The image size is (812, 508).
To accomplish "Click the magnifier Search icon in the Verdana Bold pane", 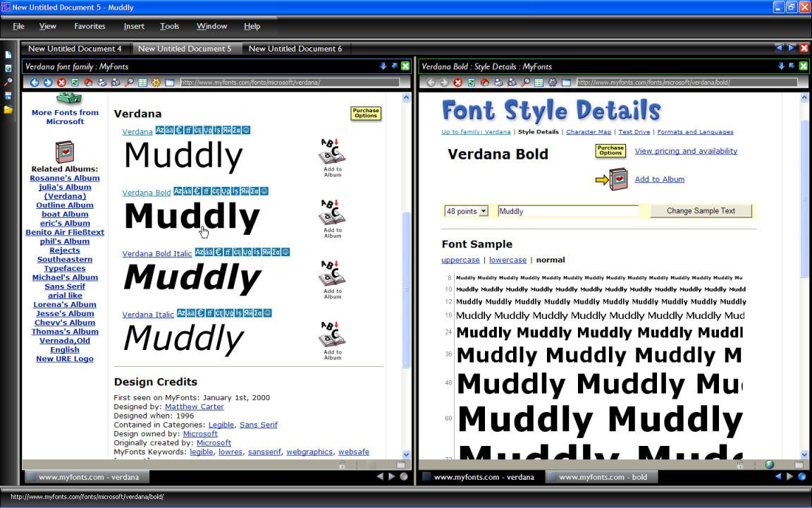I will coord(525,83).
